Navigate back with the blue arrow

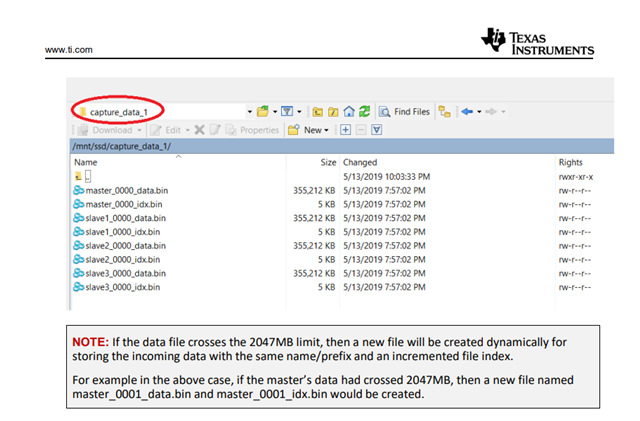467,111
